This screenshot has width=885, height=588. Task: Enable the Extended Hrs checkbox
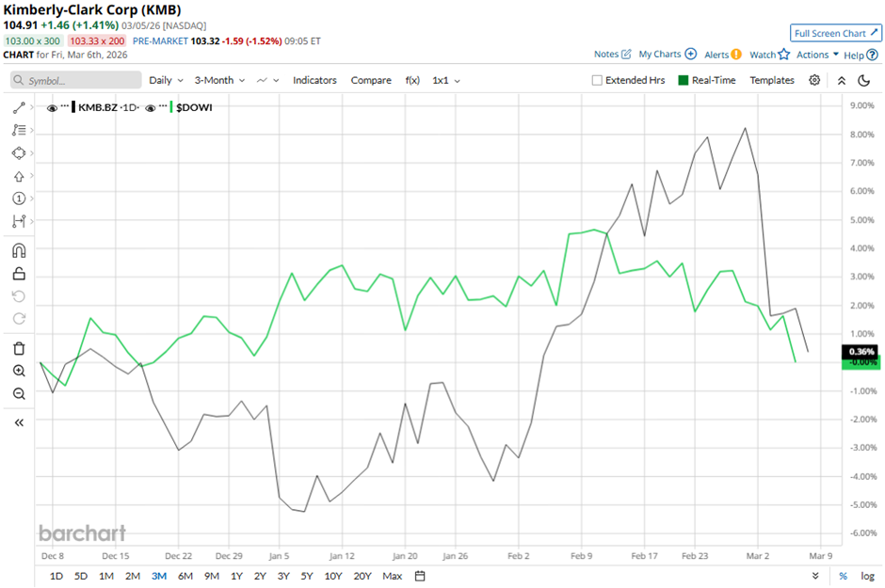coord(597,80)
